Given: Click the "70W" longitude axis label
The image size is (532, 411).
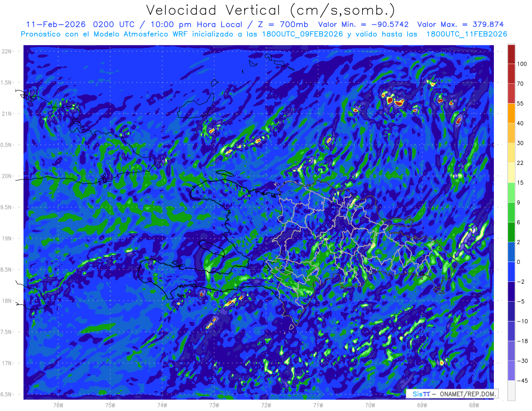Looking at the screenshot, I should (x=370, y=405).
